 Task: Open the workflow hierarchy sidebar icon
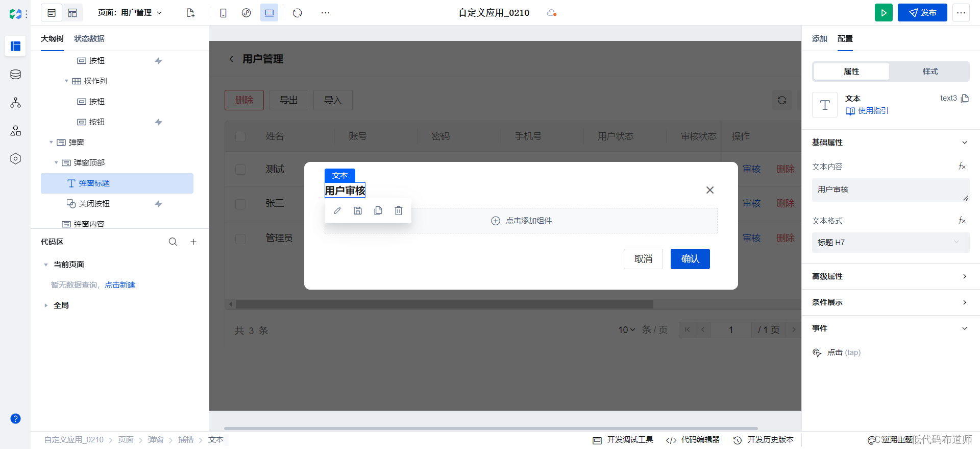coord(16,103)
